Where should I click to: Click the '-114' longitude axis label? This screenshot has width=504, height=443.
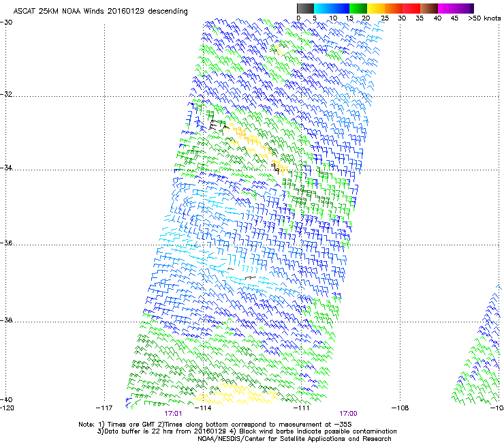203,408
